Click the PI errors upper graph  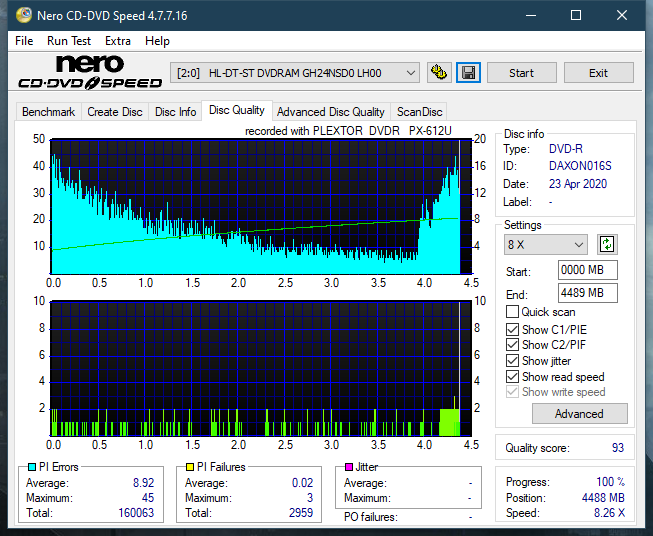click(x=261, y=207)
